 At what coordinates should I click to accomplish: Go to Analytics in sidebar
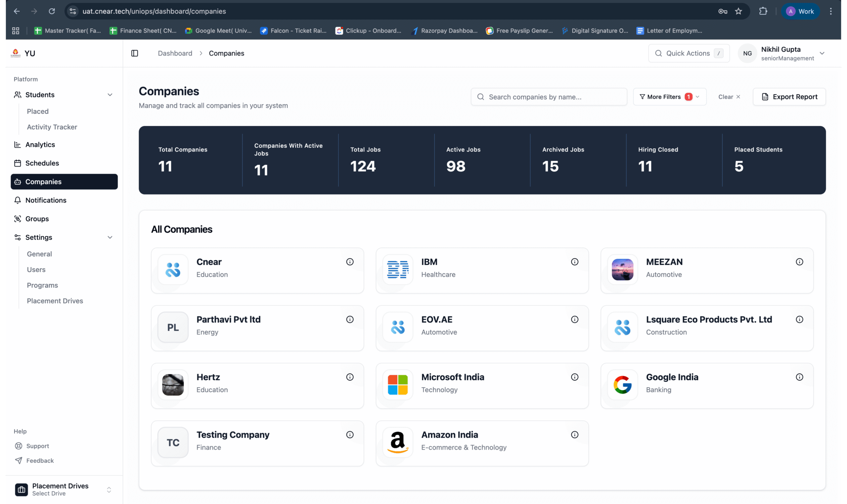tap(40, 145)
